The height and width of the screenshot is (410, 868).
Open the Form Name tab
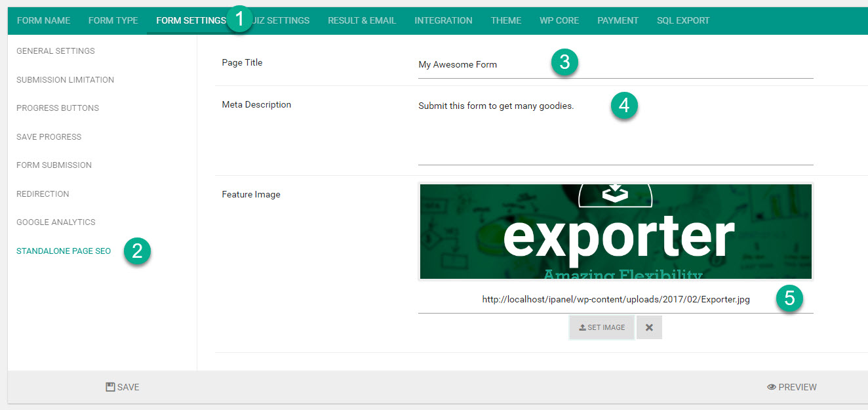pyautogui.click(x=43, y=20)
